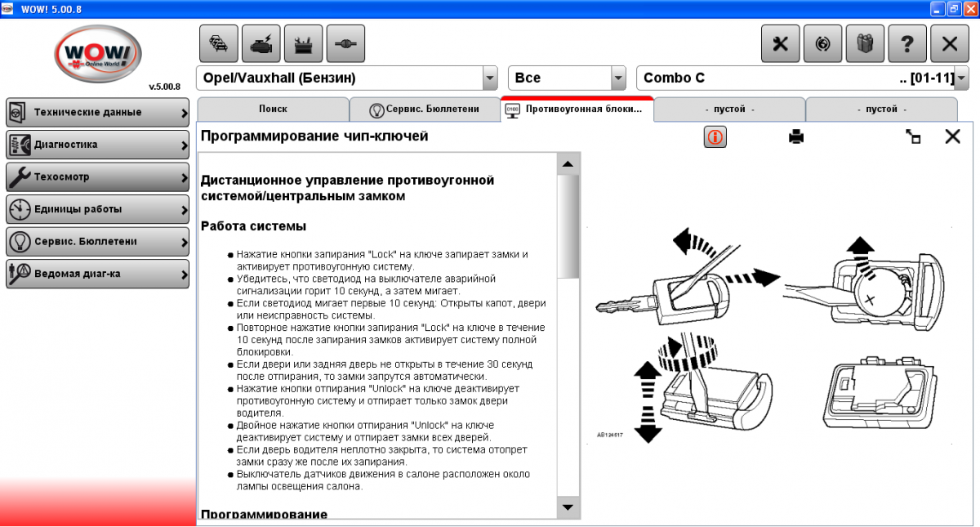Click the bullet starting 'Выключатель датчиков движения'
Screen dimensions: 980x527
384,480
